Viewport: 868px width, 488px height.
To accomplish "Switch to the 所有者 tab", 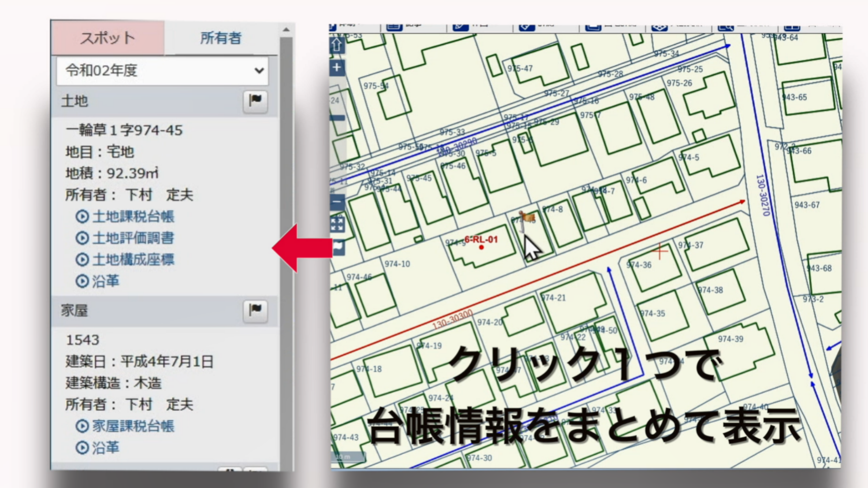I will (220, 38).
